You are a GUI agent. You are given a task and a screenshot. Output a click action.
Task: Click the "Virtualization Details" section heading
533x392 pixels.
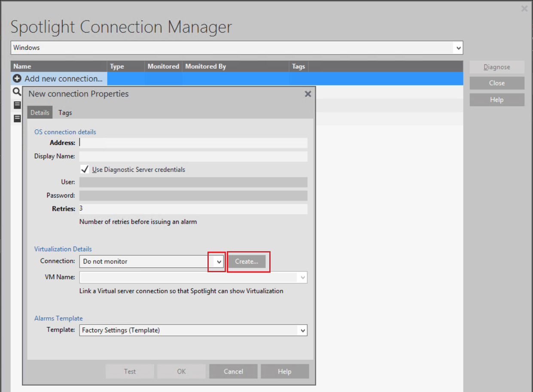[63, 249]
